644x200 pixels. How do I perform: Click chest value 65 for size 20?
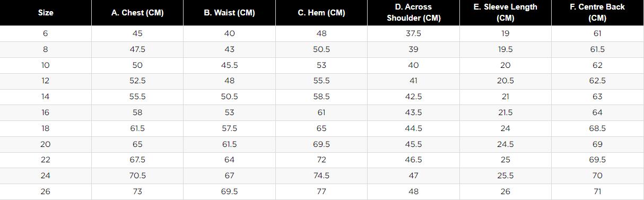(137, 144)
